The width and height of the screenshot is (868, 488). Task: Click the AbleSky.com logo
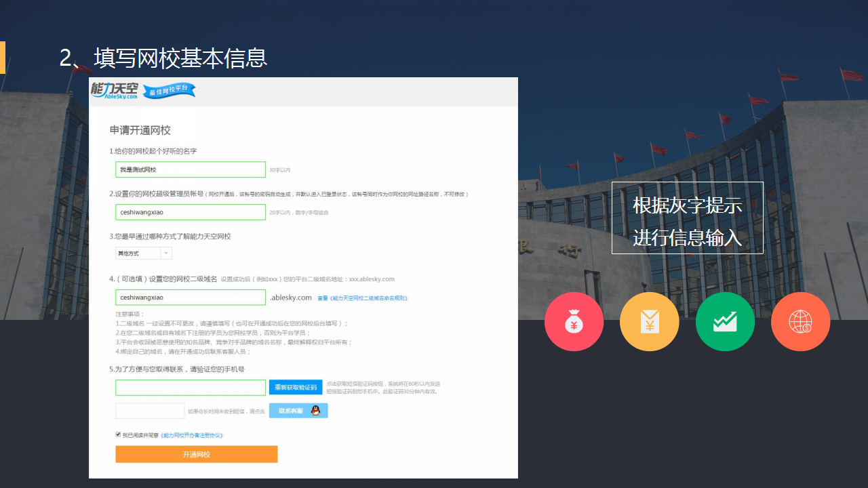pos(115,91)
